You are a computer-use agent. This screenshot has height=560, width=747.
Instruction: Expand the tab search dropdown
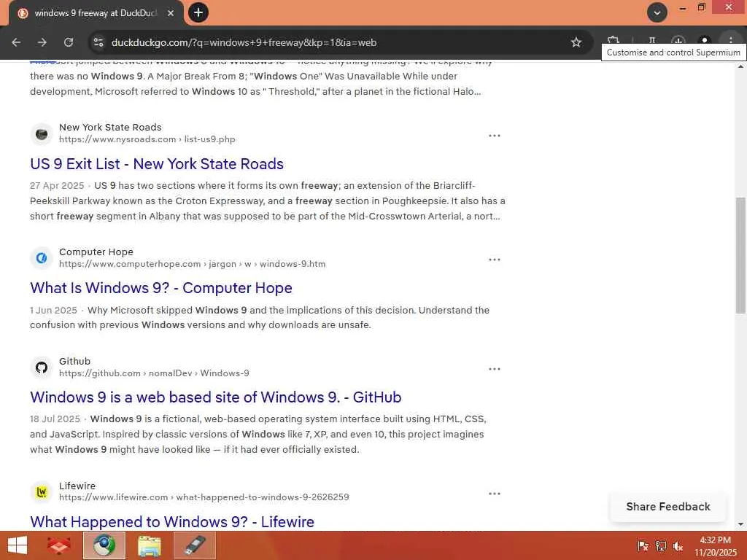[657, 13]
